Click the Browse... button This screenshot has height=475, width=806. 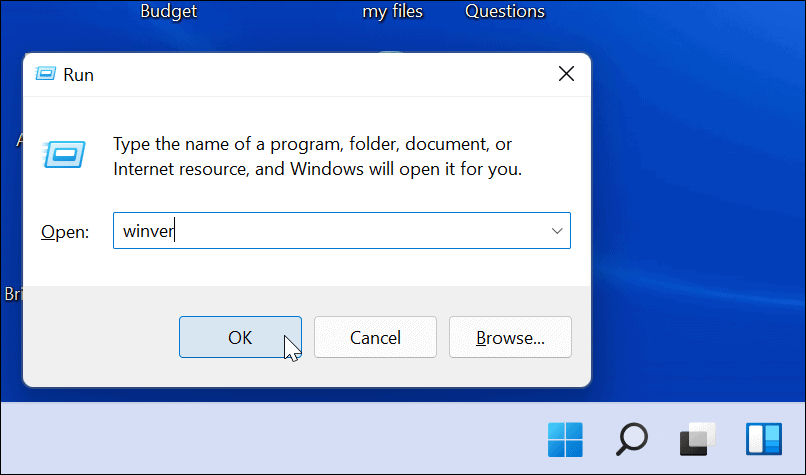click(x=510, y=337)
